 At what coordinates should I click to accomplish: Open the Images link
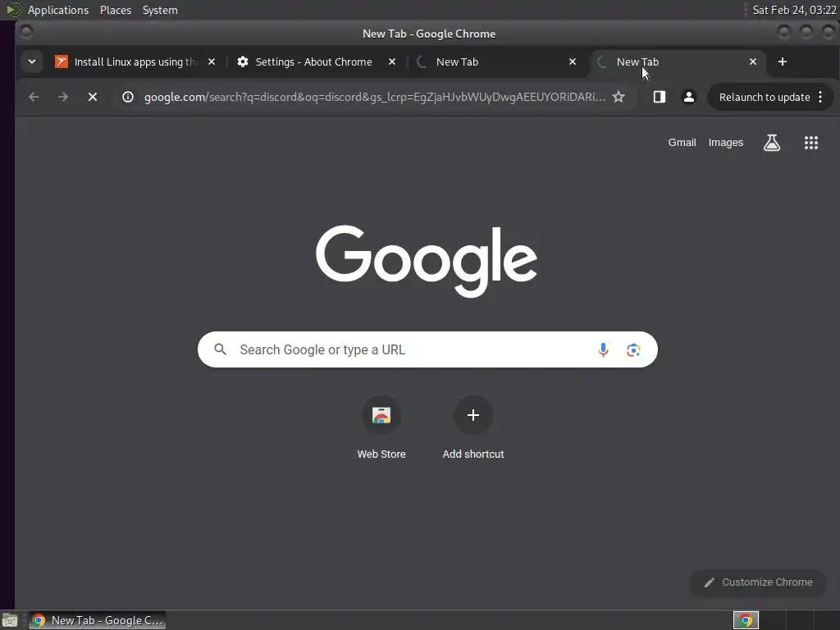[726, 143]
